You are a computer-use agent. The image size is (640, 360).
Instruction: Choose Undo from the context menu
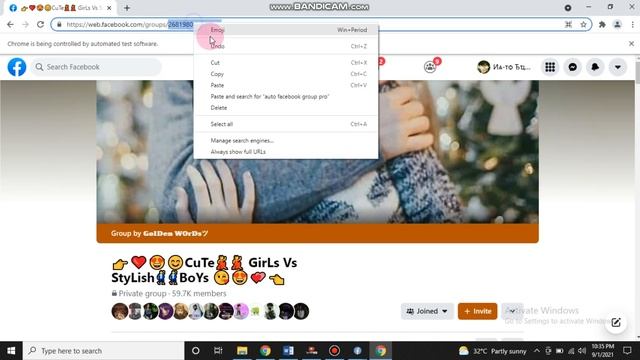pyautogui.click(x=286, y=46)
